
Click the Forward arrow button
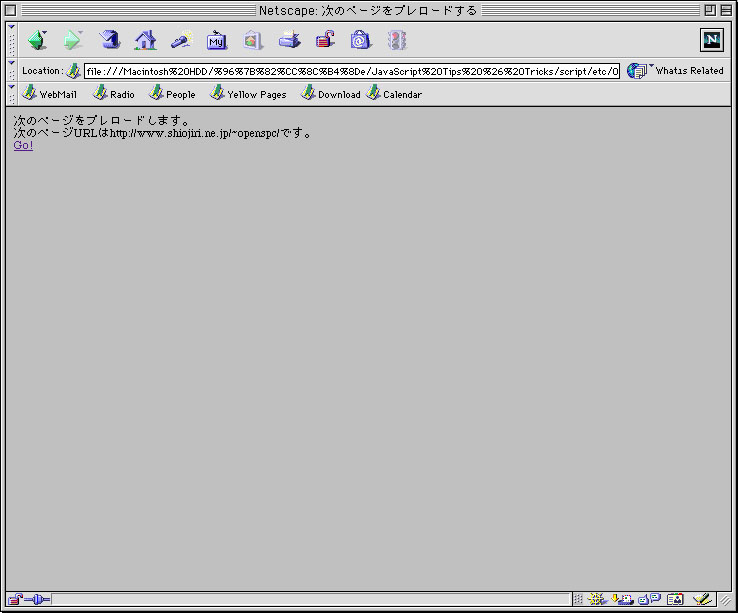[x=73, y=40]
